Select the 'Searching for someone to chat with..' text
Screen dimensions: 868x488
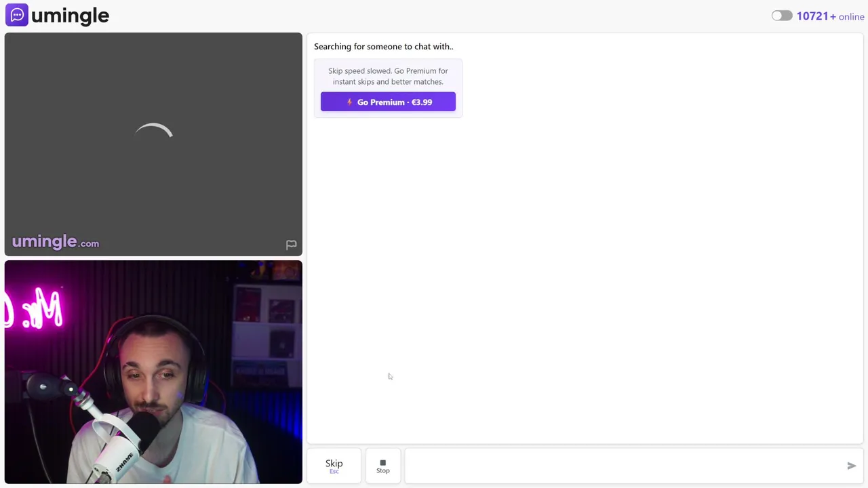coord(384,46)
